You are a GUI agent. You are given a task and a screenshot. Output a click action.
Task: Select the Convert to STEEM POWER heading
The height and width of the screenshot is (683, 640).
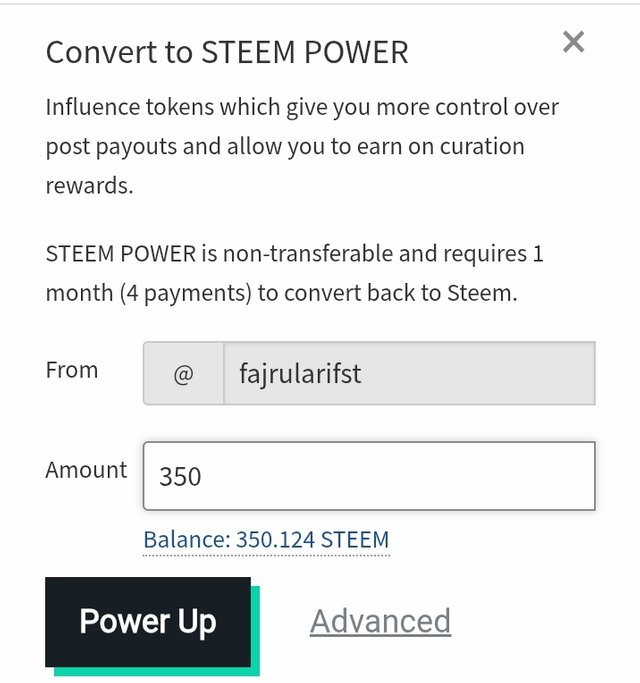coord(227,52)
